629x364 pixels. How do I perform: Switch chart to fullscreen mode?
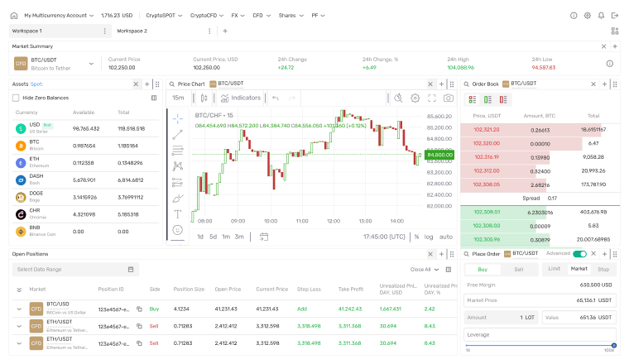coord(431,98)
